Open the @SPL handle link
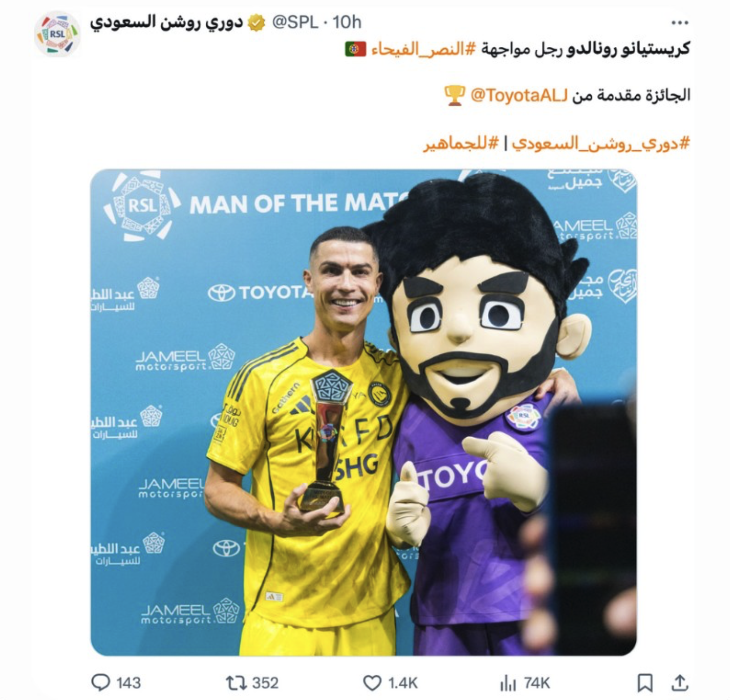Viewport: 730px width, 700px height. click(295, 22)
